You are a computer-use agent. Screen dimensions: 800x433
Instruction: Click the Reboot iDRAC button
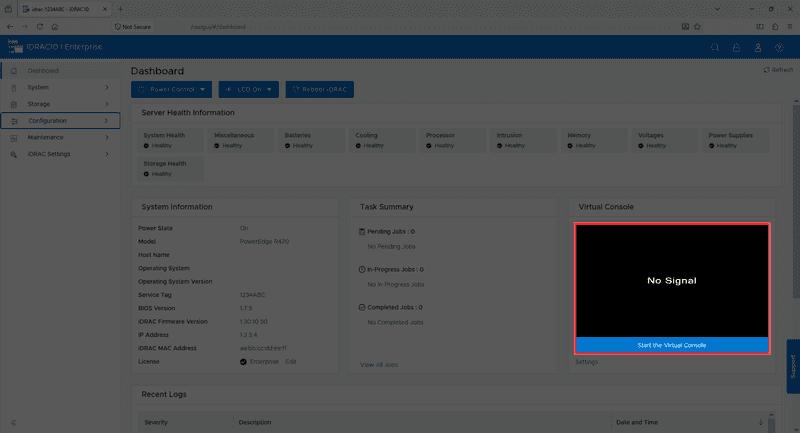point(319,89)
